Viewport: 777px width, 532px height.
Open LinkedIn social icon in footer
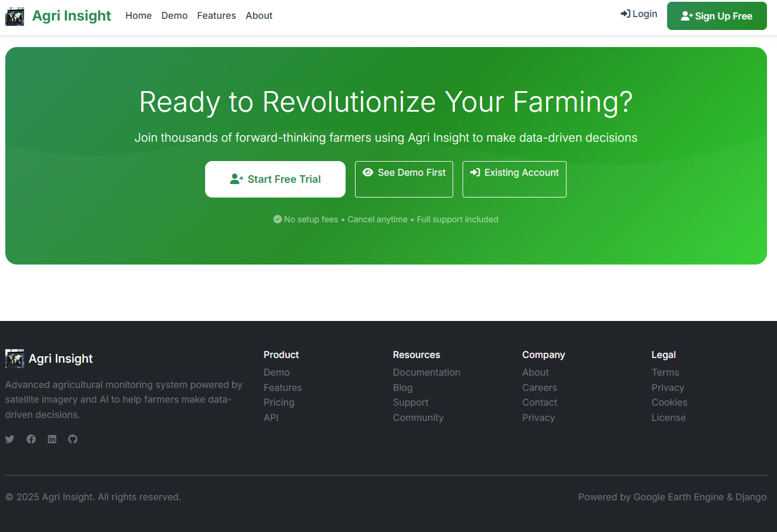pyautogui.click(x=52, y=439)
